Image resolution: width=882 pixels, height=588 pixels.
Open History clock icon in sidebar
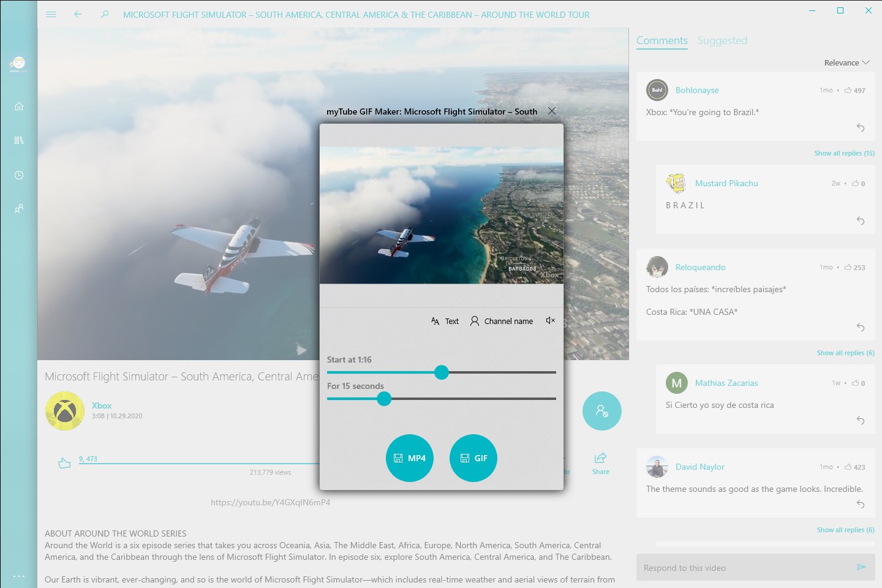[x=19, y=175]
